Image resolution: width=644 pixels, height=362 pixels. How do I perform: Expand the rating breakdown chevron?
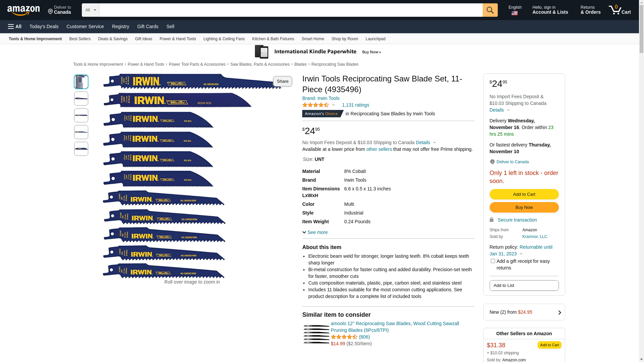(333, 105)
